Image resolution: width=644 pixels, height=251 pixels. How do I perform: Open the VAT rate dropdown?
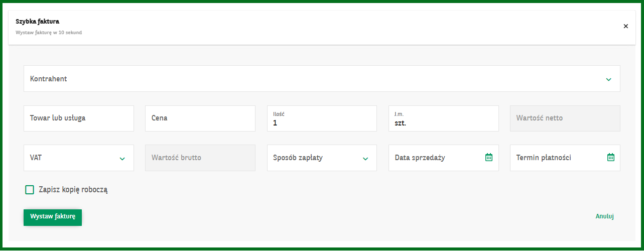pyautogui.click(x=79, y=158)
